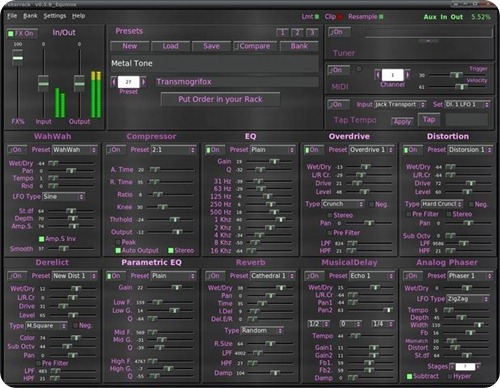Toggle the Compressor Peak checkbox
The image size is (500, 388).
(x=126, y=242)
